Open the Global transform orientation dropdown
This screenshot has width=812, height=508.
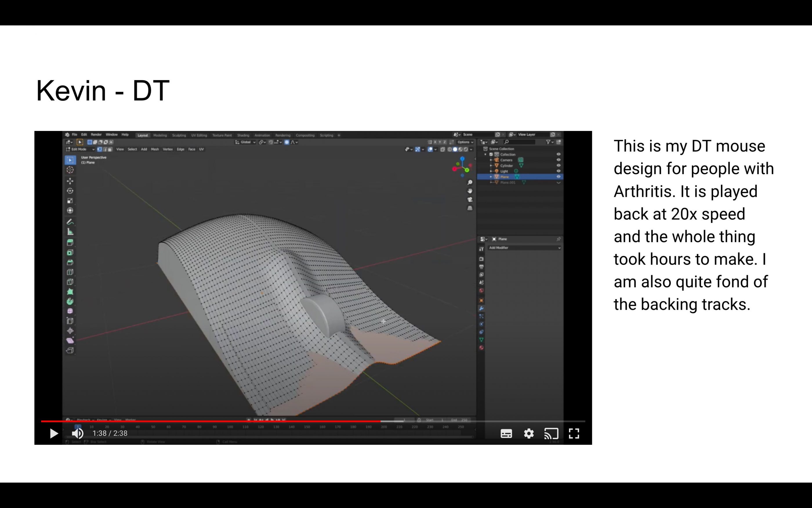(245, 142)
